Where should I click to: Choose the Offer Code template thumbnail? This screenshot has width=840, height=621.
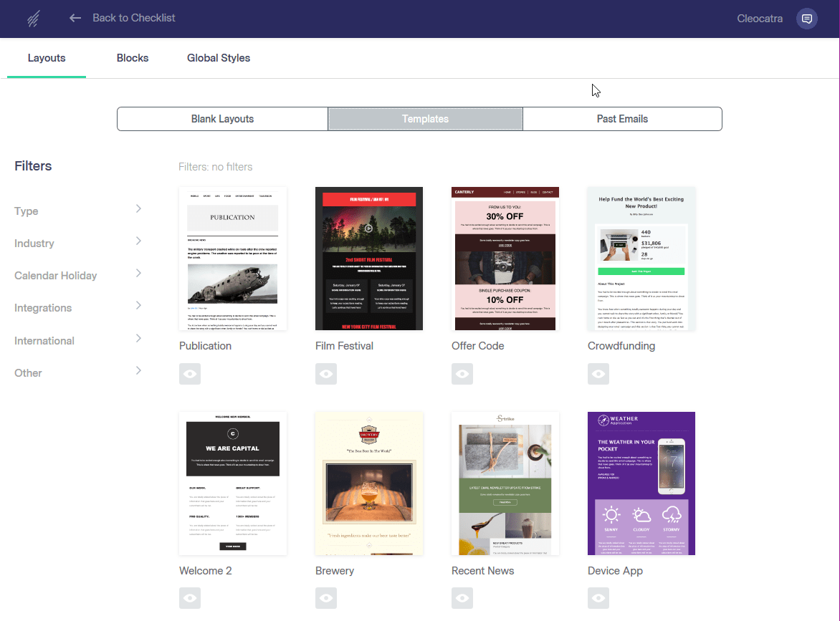[x=505, y=259]
